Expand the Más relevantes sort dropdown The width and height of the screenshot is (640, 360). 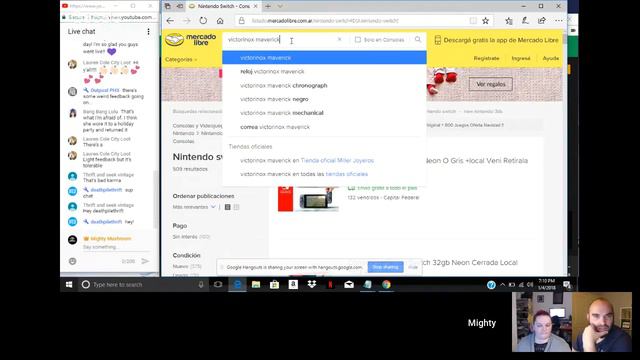pyautogui.click(x=194, y=207)
